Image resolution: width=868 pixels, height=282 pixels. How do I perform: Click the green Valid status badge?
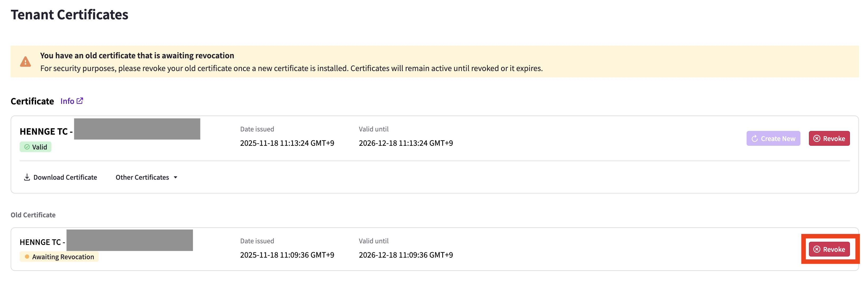click(35, 147)
